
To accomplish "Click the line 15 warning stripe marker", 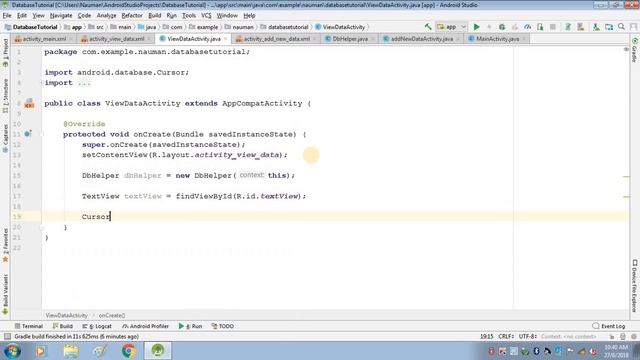I will pyautogui.click(x=627, y=177).
